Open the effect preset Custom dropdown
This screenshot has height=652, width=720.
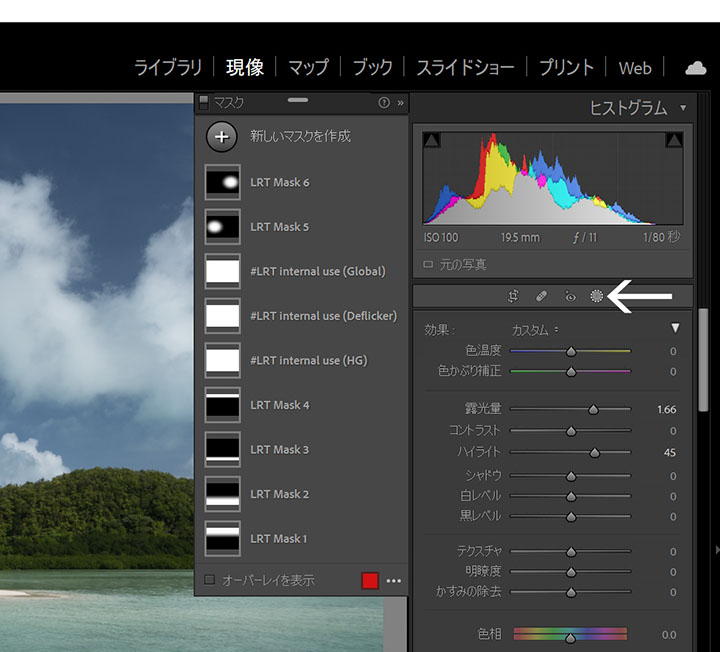click(535, 330)
